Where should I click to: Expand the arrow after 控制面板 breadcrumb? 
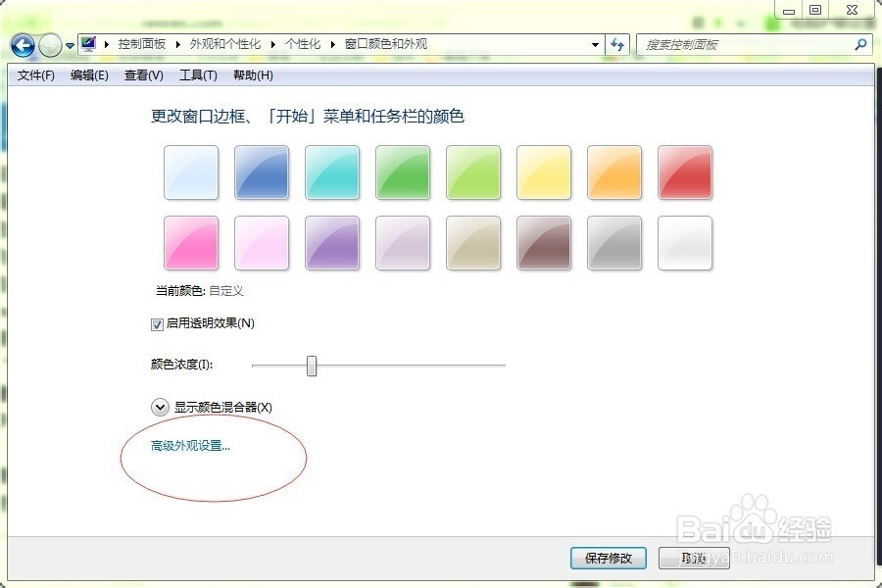(177, 44)
